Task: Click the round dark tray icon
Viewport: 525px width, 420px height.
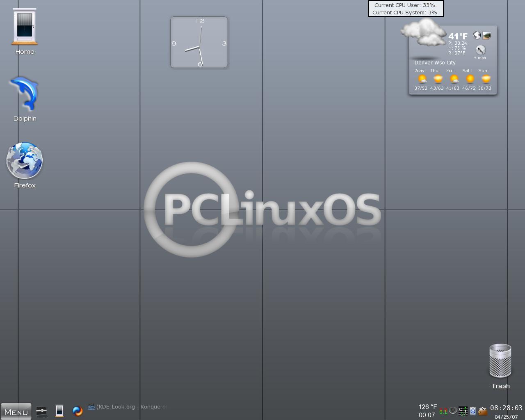Action: (x=453, y=411)
